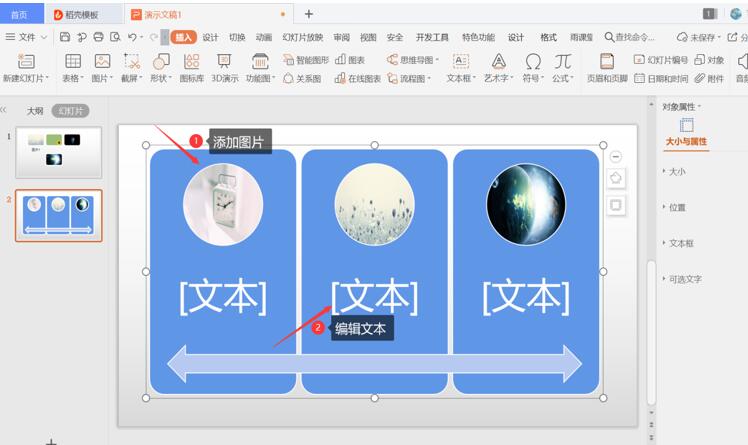The height and width of the screenshot is (445, 748).
Task: Click the 艺术字 word art icon
Action: coord(499,61)
